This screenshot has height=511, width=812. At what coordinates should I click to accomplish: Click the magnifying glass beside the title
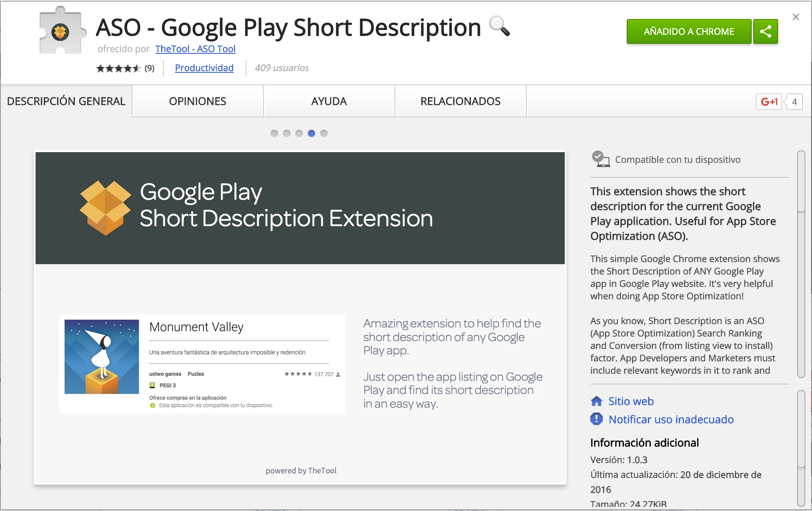(x=499, y=27)
